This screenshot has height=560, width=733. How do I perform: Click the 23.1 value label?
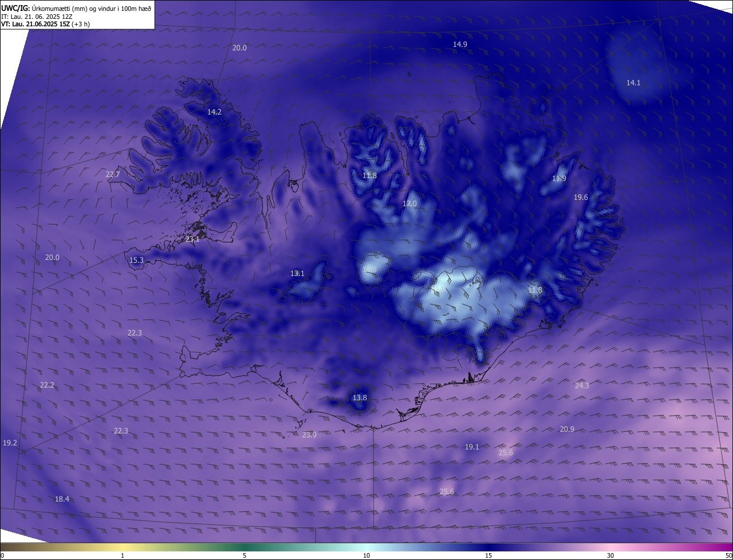click(x=192, y=239)
